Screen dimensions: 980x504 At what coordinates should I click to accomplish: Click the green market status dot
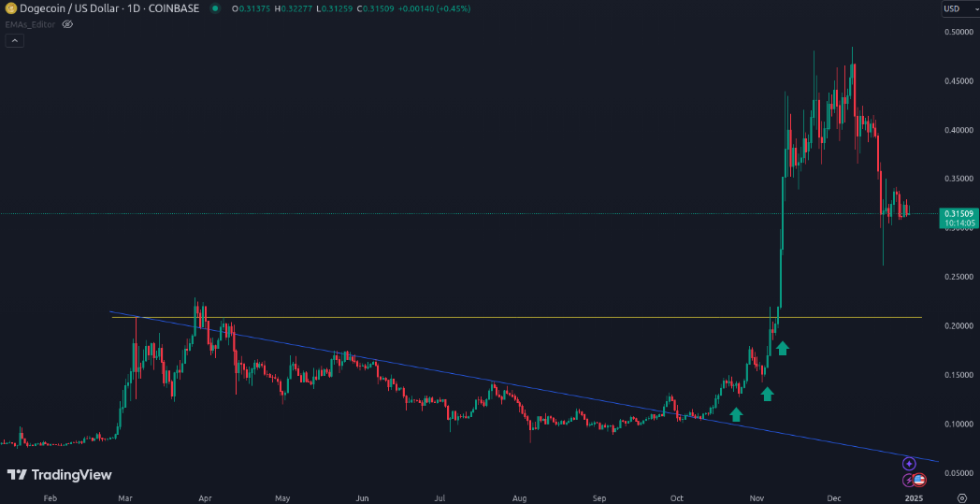point(215,8)
